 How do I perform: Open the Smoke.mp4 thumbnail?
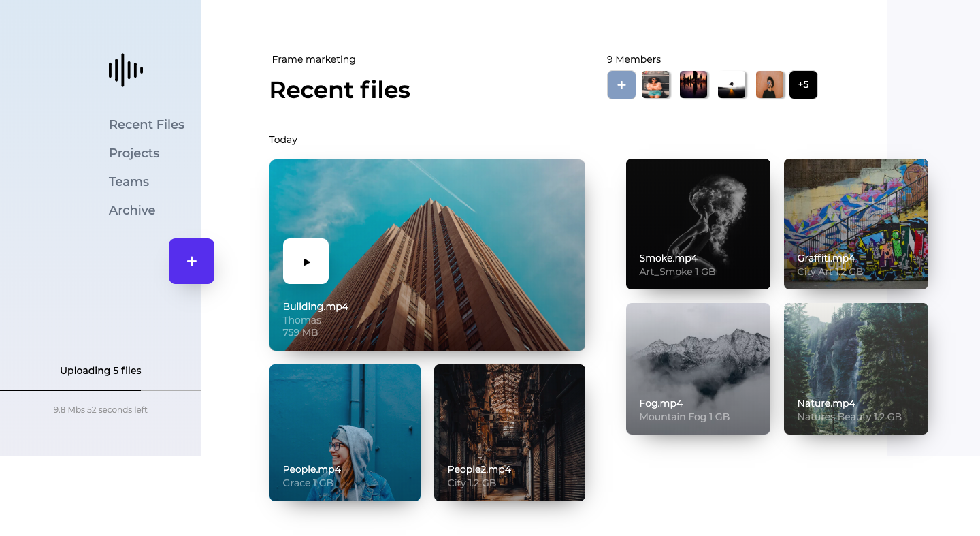698,224
